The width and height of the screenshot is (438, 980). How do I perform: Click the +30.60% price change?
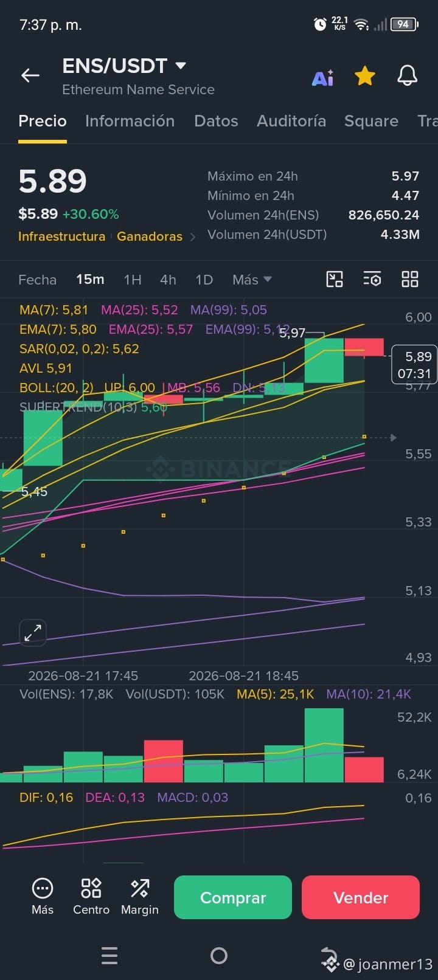coord(91,214)
